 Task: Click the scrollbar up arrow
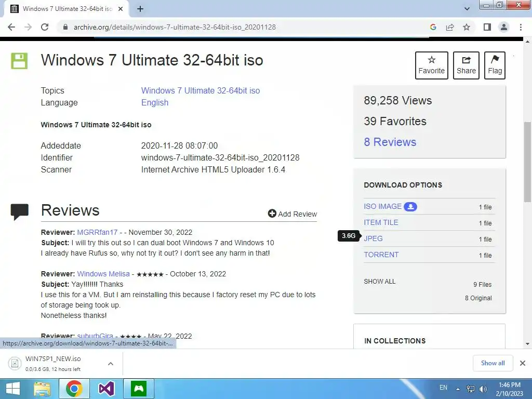[527, 42]
